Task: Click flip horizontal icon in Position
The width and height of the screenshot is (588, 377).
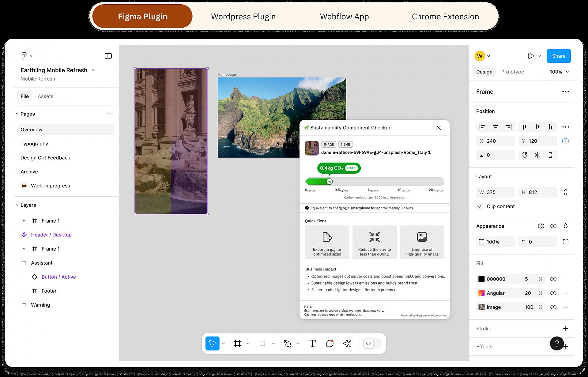Action: [x=537, y=155]
